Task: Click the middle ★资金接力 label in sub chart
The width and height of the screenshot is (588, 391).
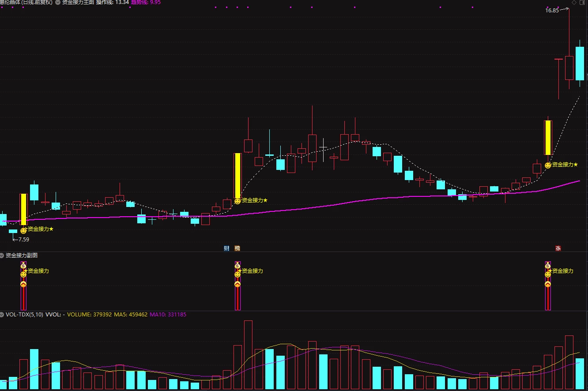Action: click(250, 271)
